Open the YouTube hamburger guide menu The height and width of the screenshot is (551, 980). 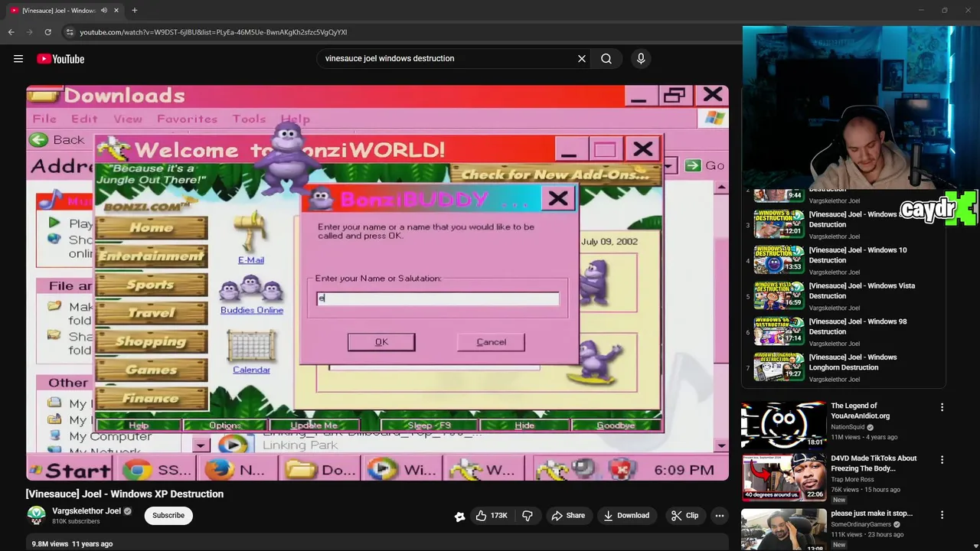click(18, 59)
